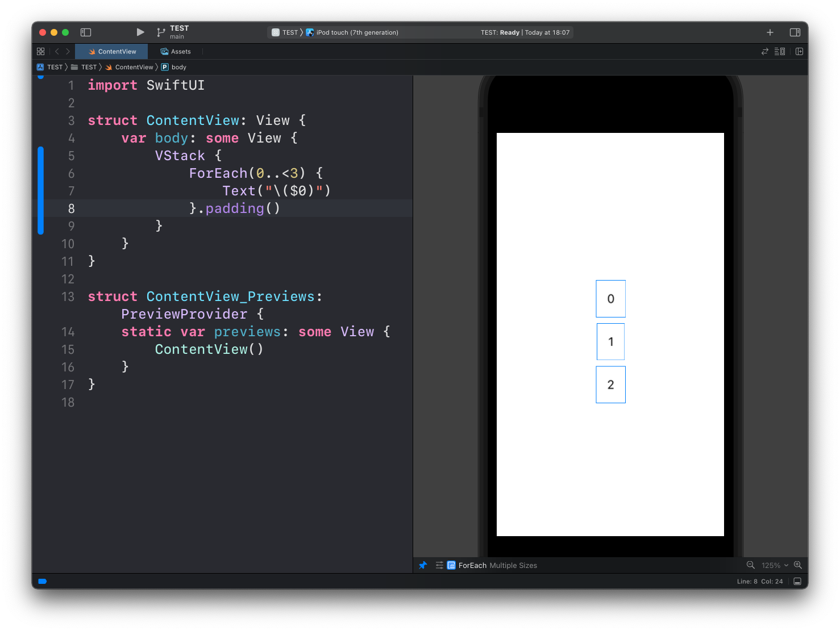Image resolution: width=840 pixels, height=631 pixels.
Task: Toggle the right inspector panel
Action: 795,32
